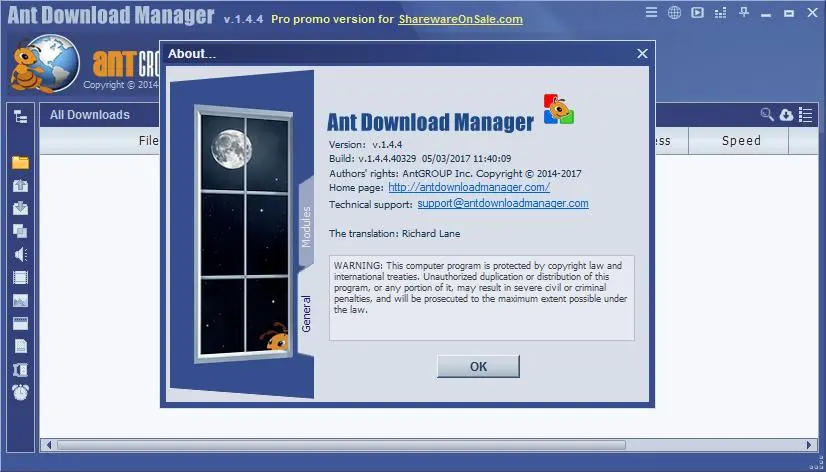Click the ant globe logo in header
This screenshot has width=826, height=472.
click(45, 63)
